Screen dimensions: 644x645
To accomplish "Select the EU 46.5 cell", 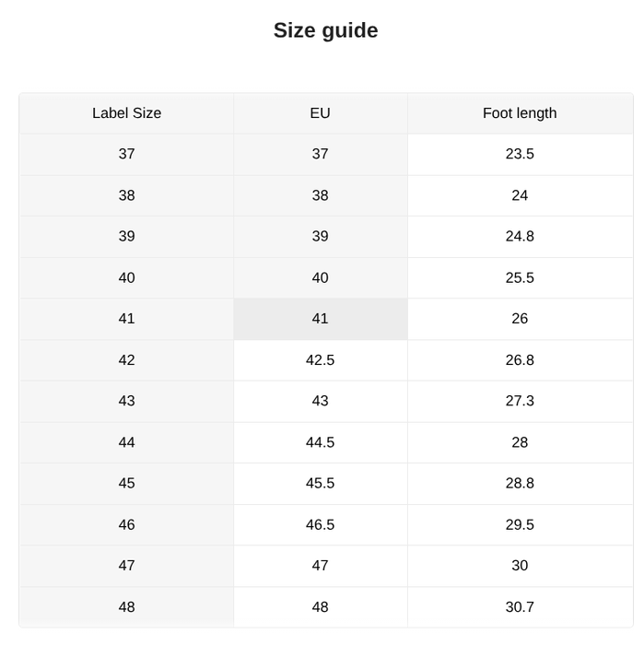I will click(x=320, y=525).
